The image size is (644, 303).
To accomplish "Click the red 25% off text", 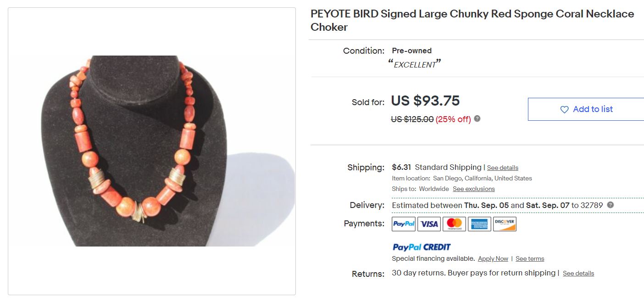I will [453, 119].
